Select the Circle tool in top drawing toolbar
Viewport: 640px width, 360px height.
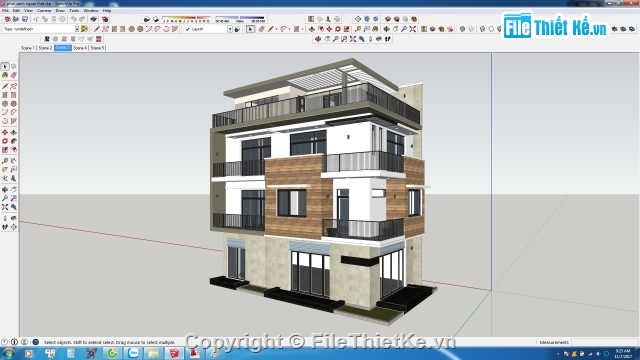[x=131, y=29]
